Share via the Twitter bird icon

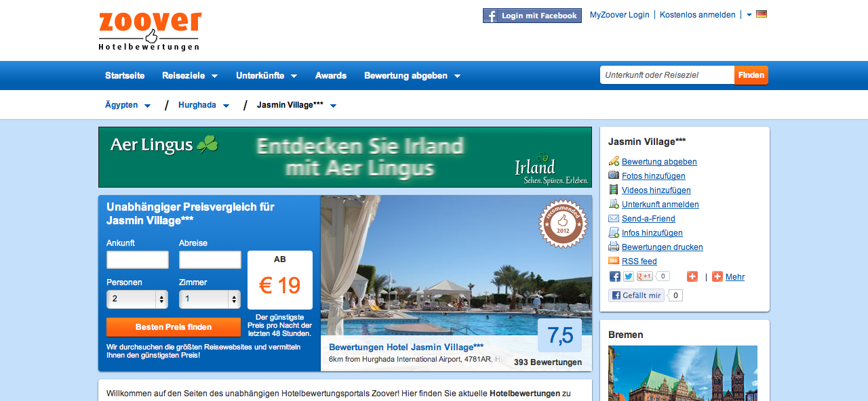pos(629,276)
